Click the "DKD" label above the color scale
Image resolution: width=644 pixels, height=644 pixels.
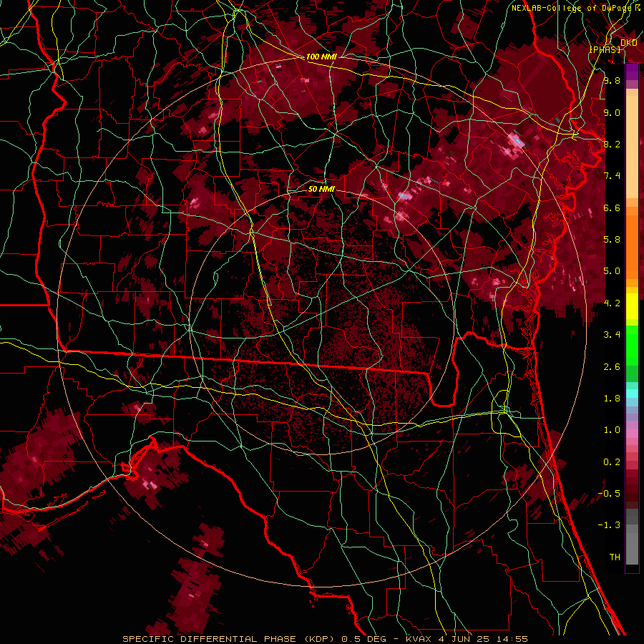629,43
